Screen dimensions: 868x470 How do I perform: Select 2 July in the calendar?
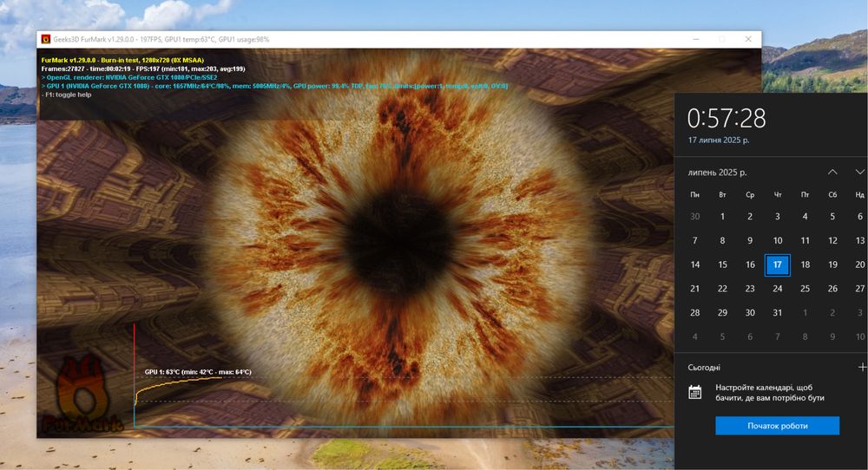coord(750,217)
